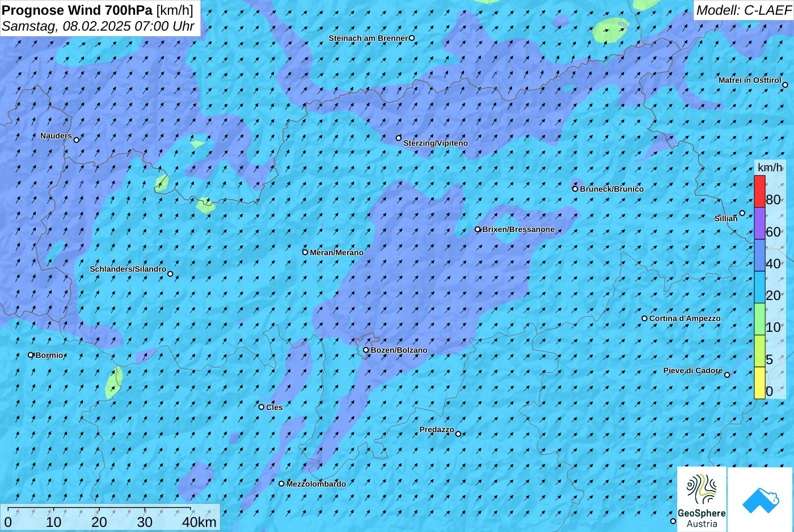The height and width of the screenshot is (532, 794).
Task: Click the Brixen/Bressanone city marker
Action: (x=478, y=229)
